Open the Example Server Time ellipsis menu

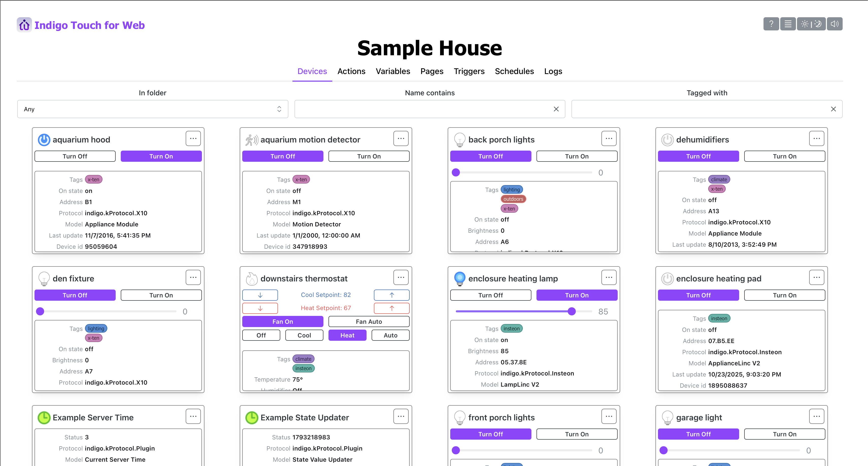point(193,416)
